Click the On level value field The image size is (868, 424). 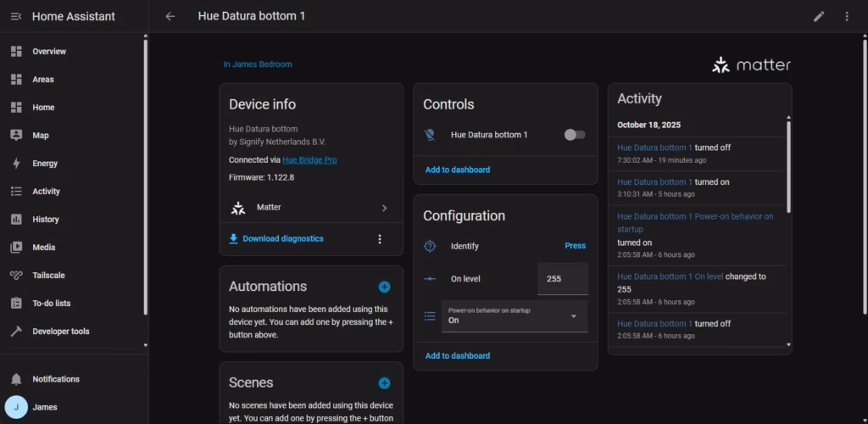(x=562, y=279)
